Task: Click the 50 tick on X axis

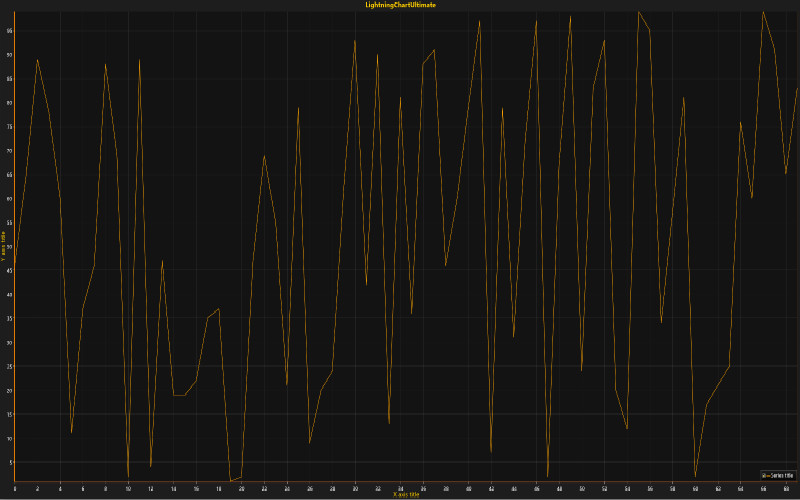Action: click(581, 488)
